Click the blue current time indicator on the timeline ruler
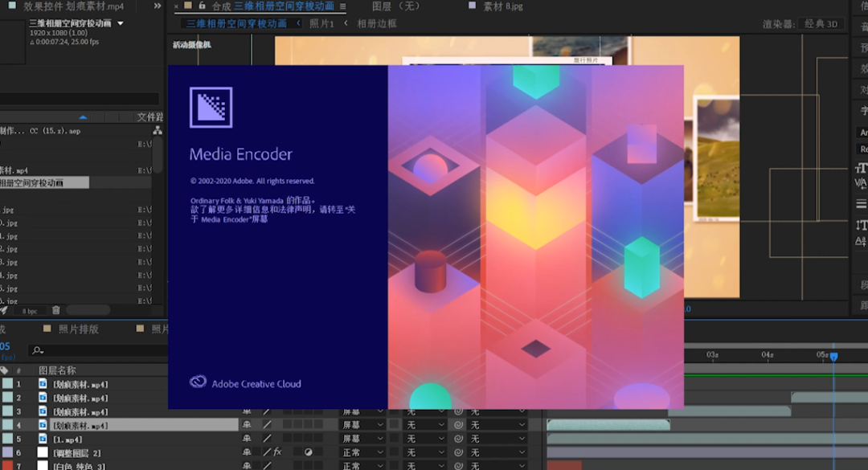This screenshot has height=470, width=868. (833, 357)
